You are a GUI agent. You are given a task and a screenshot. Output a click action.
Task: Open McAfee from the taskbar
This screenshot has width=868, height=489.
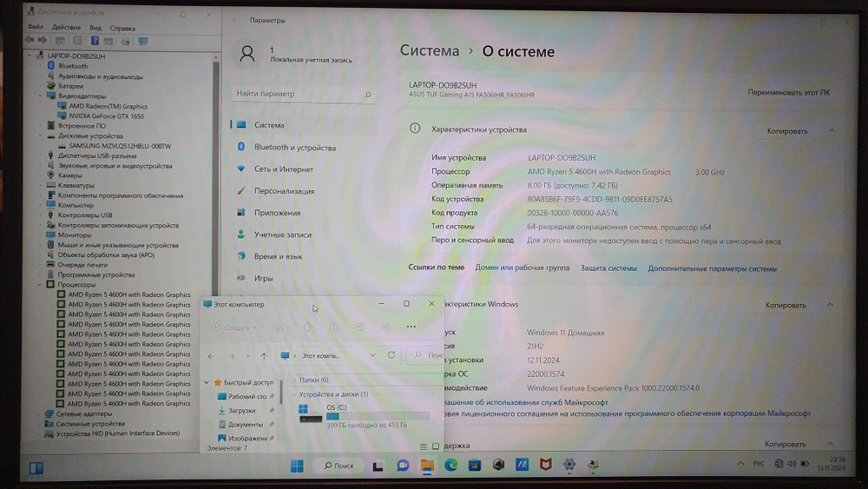tap(545, 465)
